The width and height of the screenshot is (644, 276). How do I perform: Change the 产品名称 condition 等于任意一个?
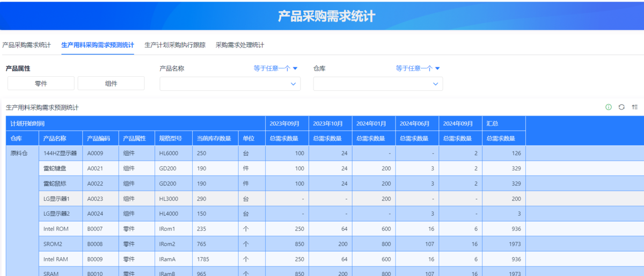click(275, 69)
